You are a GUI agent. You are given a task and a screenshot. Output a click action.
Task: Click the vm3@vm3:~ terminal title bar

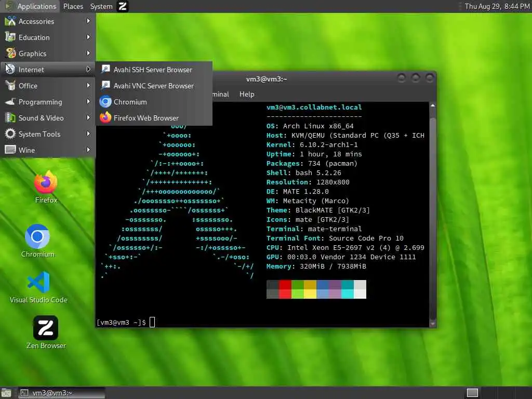tap(267, 79)
